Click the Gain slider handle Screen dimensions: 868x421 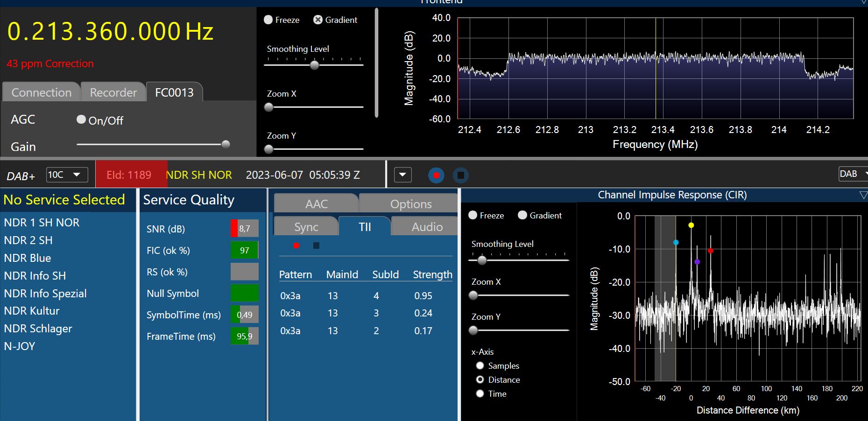click(226, 144)
